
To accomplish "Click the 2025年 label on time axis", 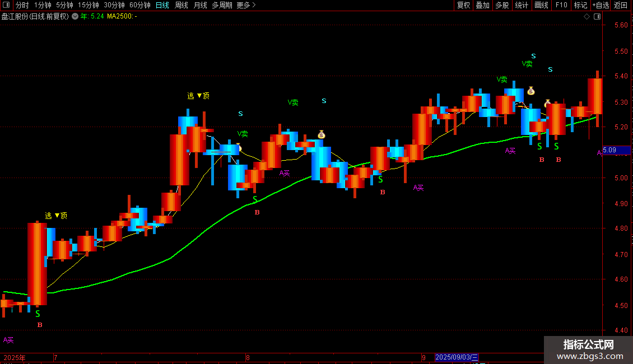I will pos(15,357).
